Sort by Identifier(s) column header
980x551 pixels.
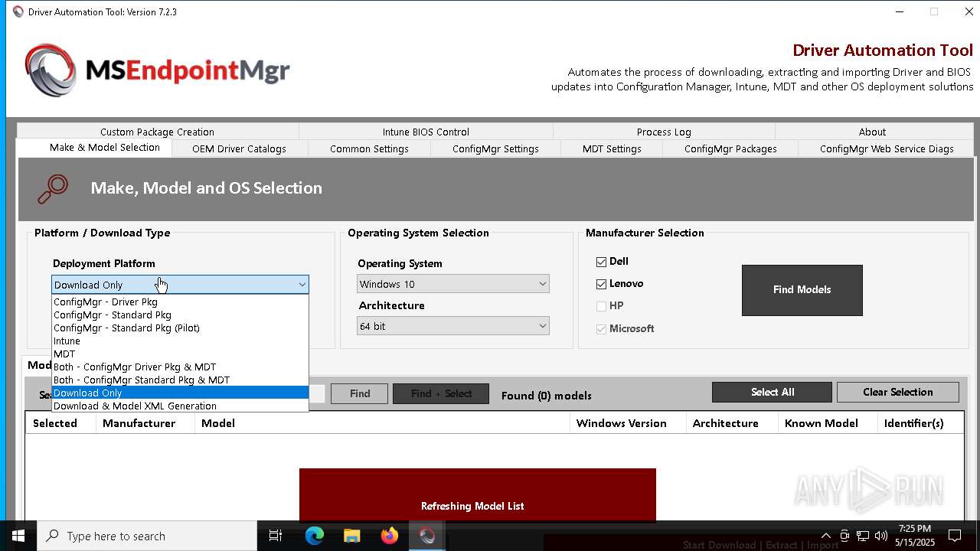[x=920, y=423]
